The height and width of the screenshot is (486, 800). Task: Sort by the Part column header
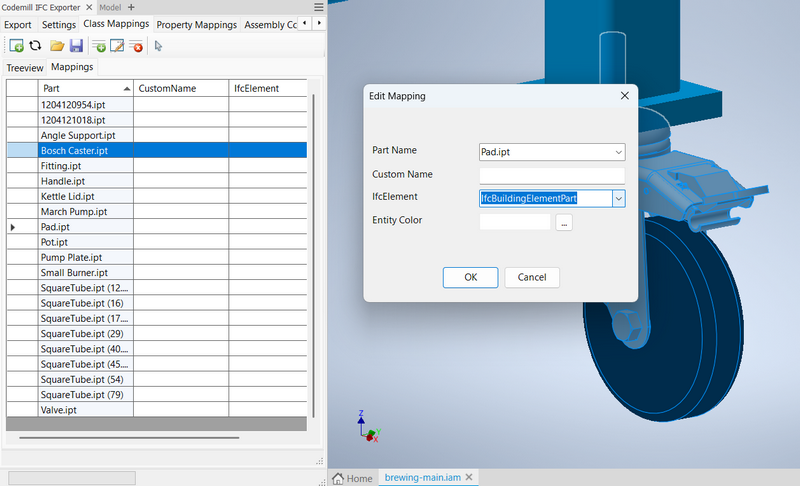coord(85,88)
